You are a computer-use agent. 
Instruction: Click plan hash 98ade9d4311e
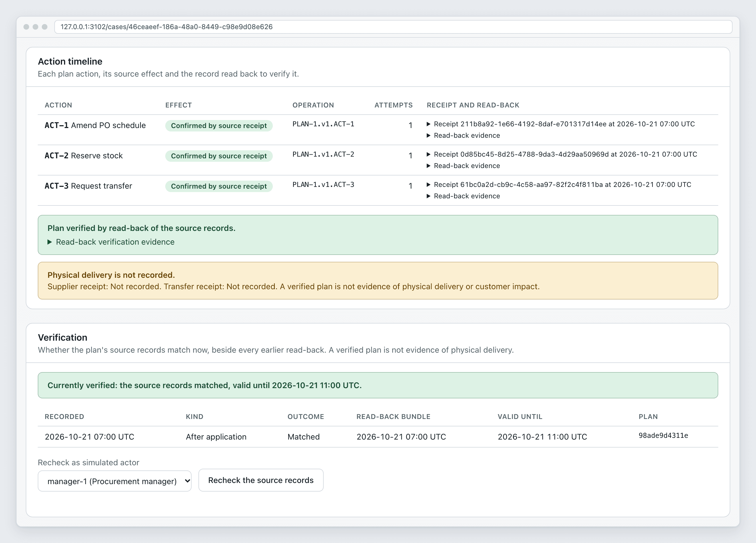point(663,435)
